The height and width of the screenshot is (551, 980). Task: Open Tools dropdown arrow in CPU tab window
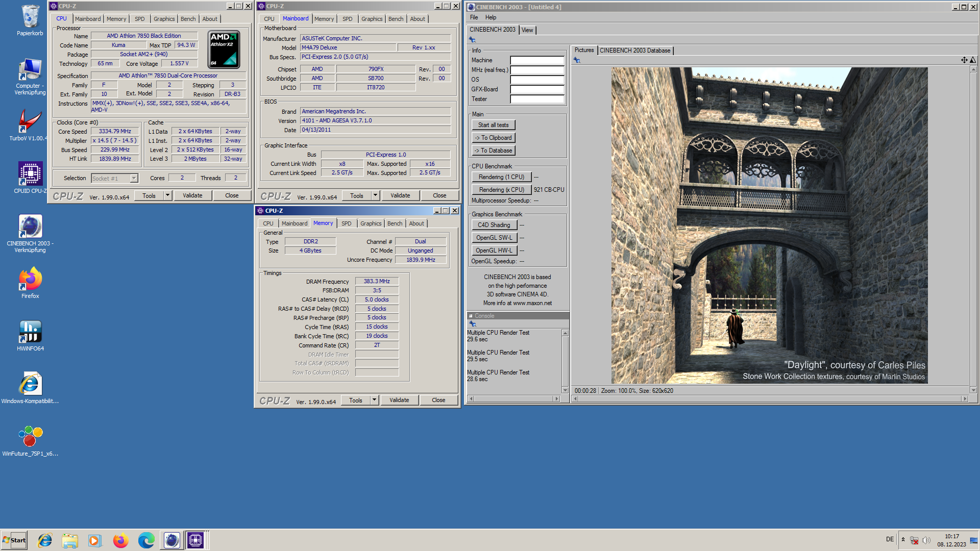[167, 195]
